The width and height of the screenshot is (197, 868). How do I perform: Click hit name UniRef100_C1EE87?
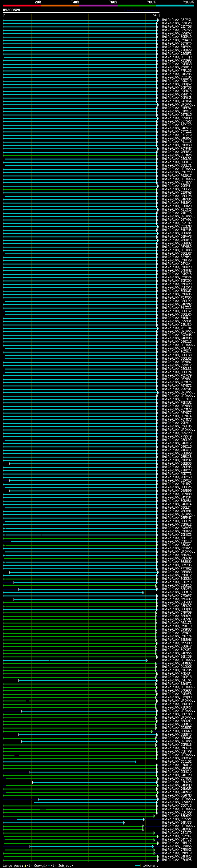click(x=176, y=108)
